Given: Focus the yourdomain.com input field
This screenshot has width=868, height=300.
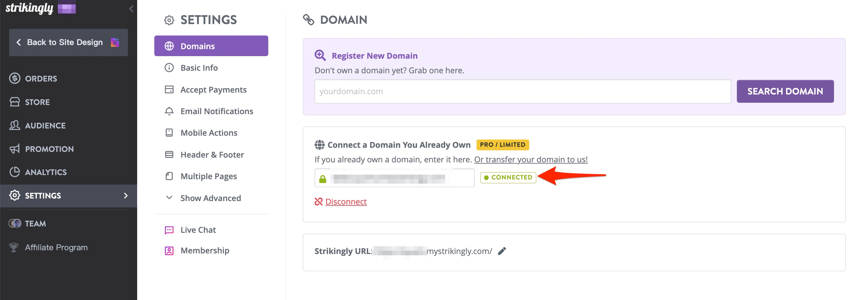Looking at the screenshot, I should [522, 91].
